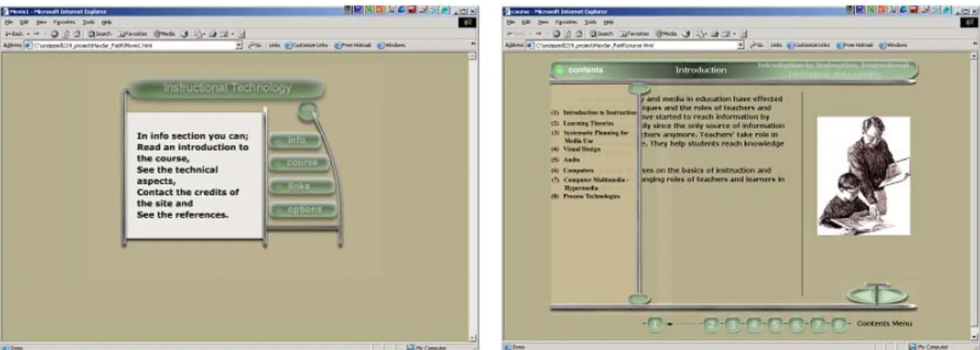This screenshot has height=350, width=980.
Task: Open '(6) Computers' entry
Action: pyautogui.click(x=572, y=170)
